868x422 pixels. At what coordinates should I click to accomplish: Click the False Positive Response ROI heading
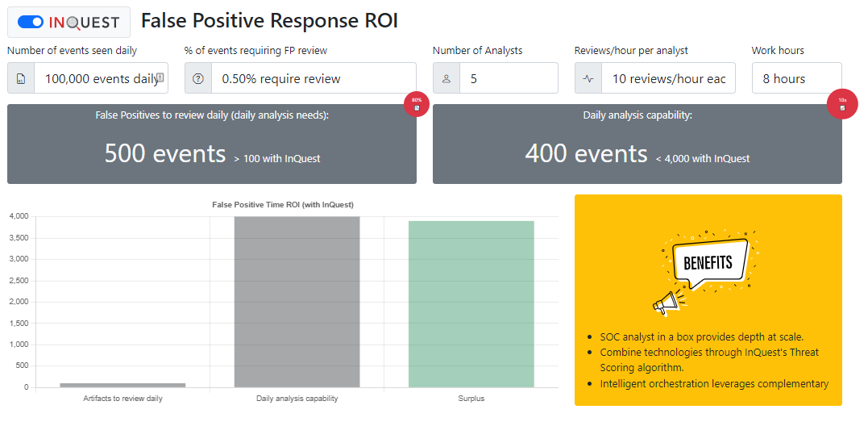[270, 21]
